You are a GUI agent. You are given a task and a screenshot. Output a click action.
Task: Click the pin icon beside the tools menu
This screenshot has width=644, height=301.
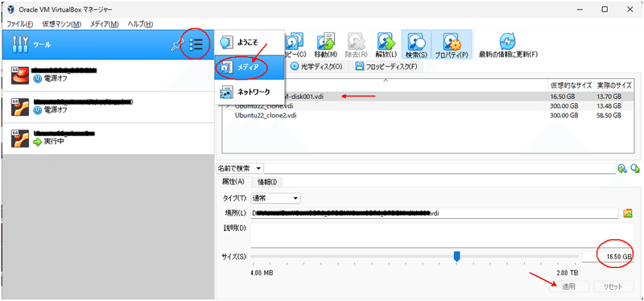click(x=177, y=45)
